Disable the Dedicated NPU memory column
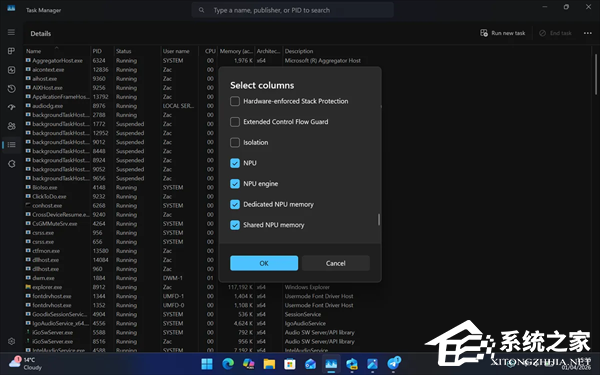Image resolution: width=600 pixels, height=375 pixels. pyautogui.click(x=235, y=204)
